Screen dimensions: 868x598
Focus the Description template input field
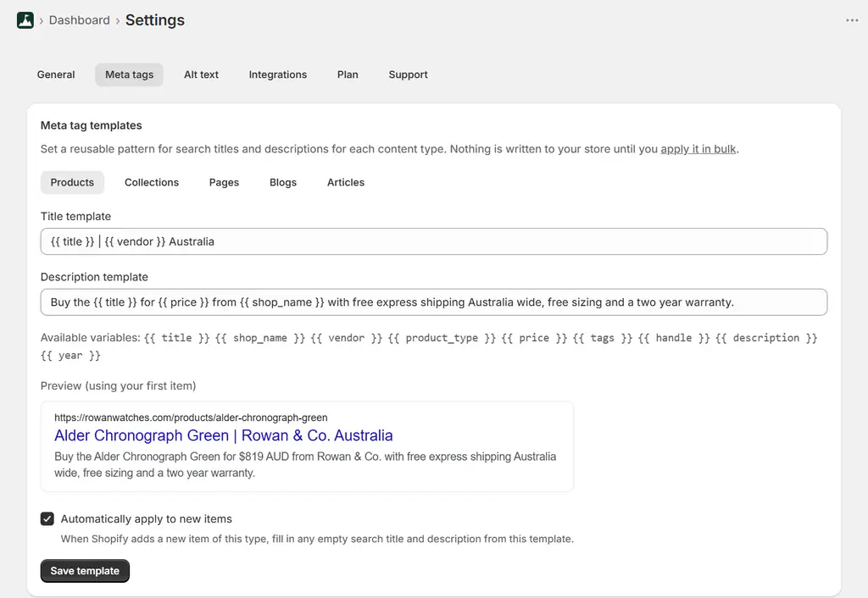[x=433, y=302]
